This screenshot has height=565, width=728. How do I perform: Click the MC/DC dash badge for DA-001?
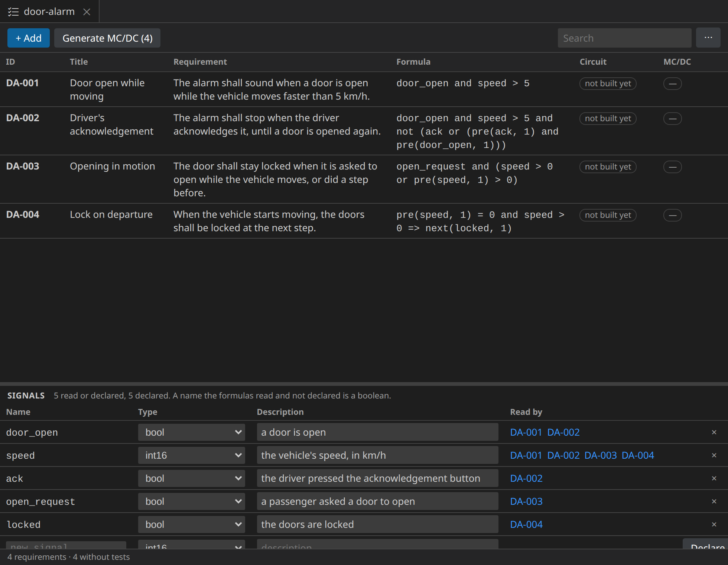point(673,84)
